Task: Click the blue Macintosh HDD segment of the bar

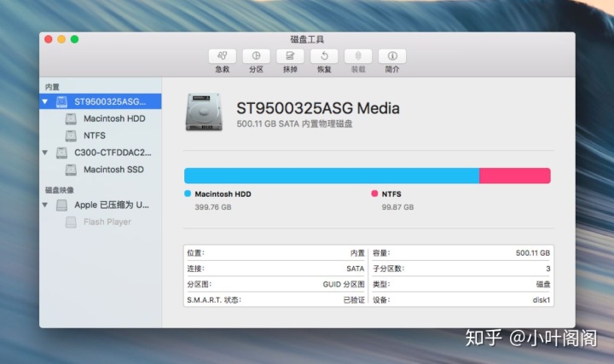Action: click(332, 176)
